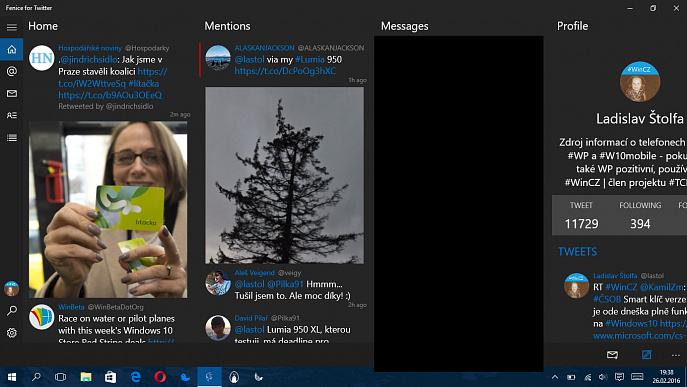Open #Lumia hashtag in mention tweet
This screenshot has height=387, width=687.
pyautogui.click(x=310, y=60)
